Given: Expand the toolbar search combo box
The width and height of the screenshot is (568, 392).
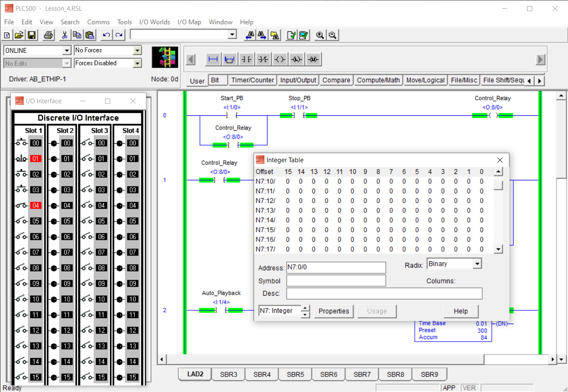Looking at the screenshot, I should [x=233, y=34].
